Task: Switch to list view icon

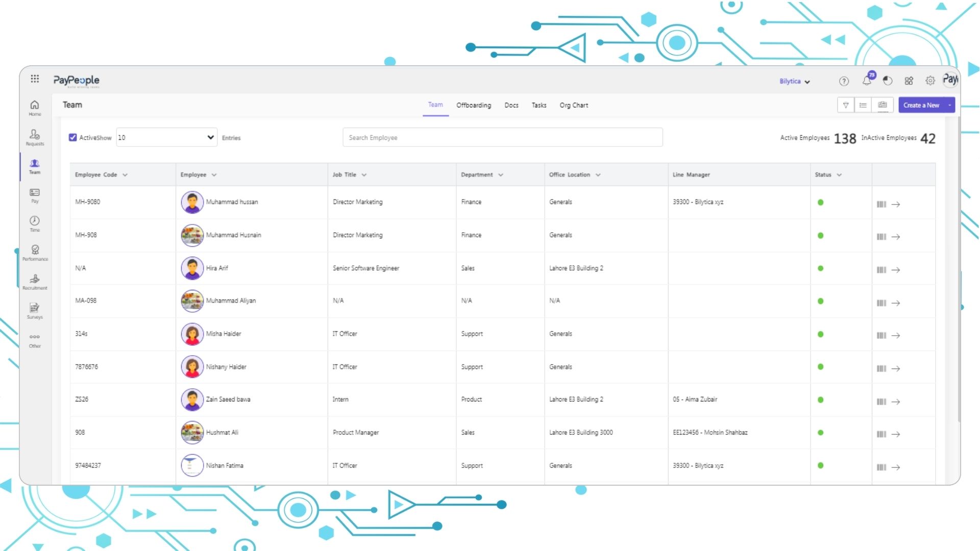Action: [x=863, y=105]
